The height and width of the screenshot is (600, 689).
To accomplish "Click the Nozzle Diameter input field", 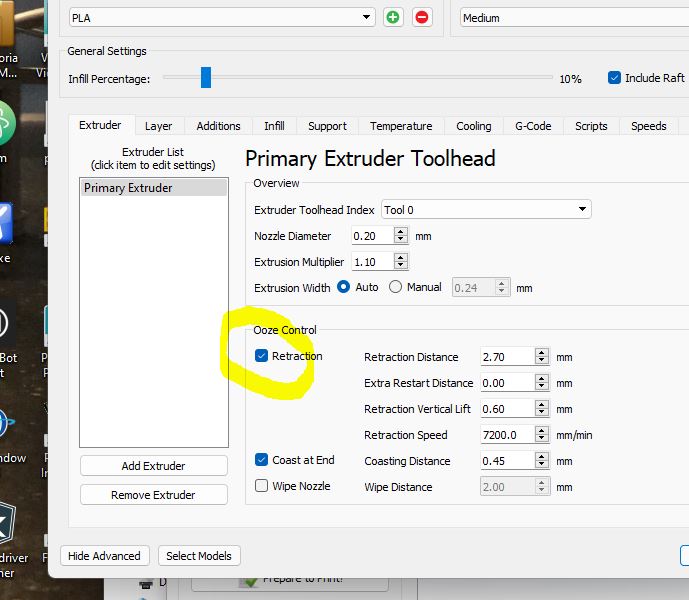I will pyautogui.click(x=372, y=236).
